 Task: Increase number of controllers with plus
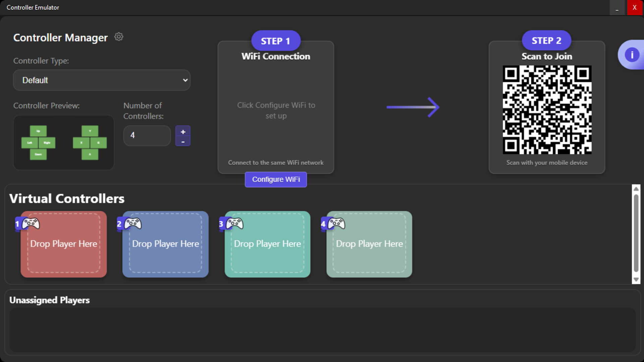tap(183, 132)
